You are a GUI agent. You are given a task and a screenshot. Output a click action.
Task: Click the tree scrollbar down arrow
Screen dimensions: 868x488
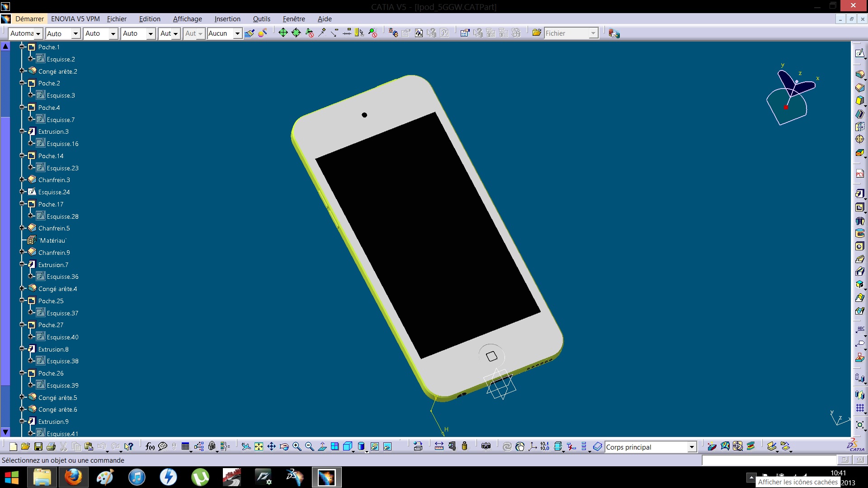tap(5, 432)
